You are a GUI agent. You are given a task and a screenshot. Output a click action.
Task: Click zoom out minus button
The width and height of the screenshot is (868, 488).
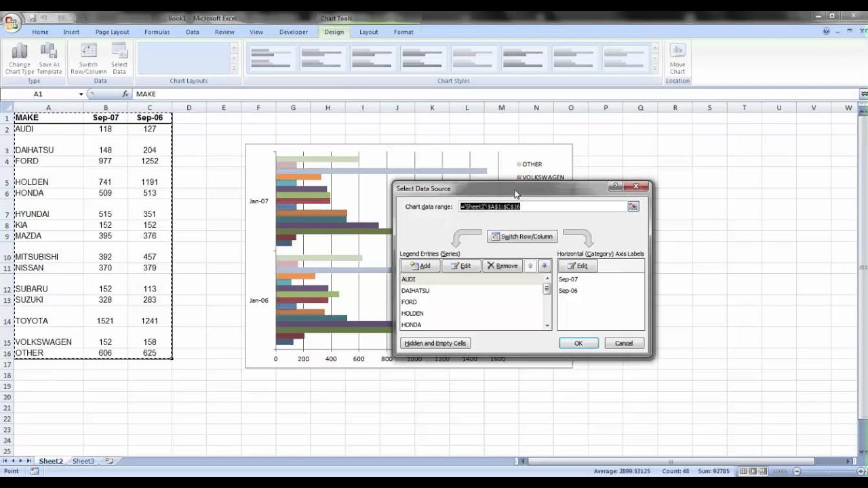pyautogui.click(x=797, y=471)
